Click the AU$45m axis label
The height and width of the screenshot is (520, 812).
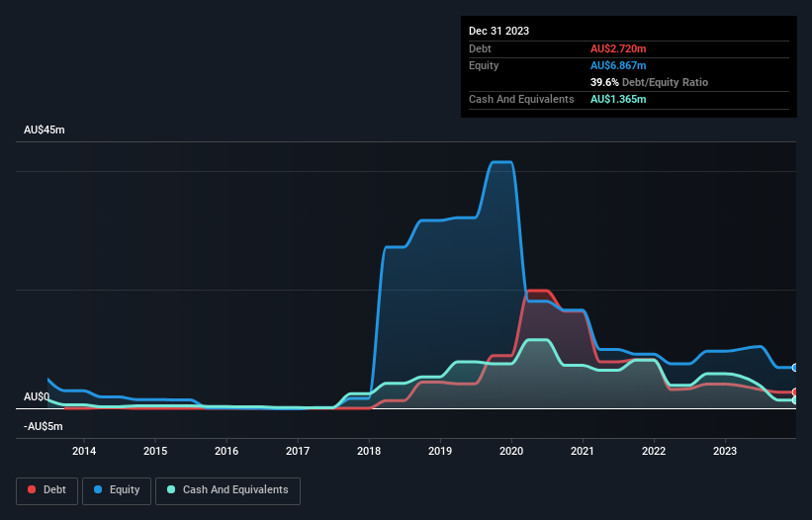45,130
